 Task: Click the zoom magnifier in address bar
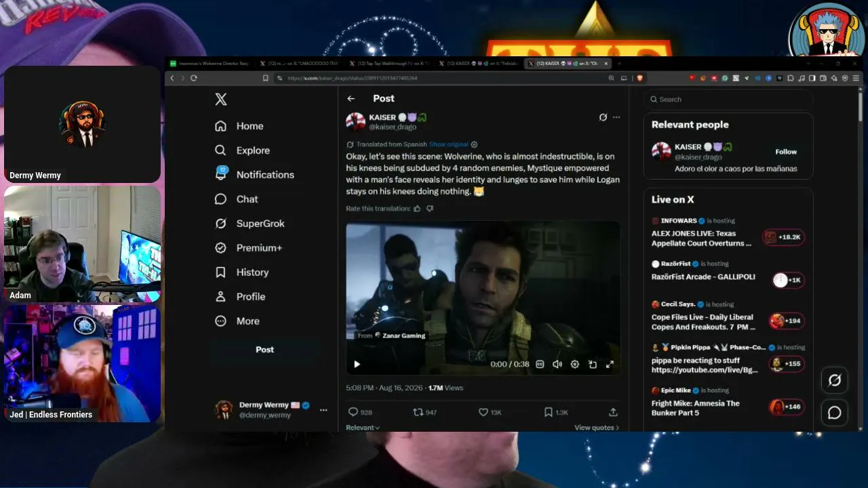[x=612, y=78]
